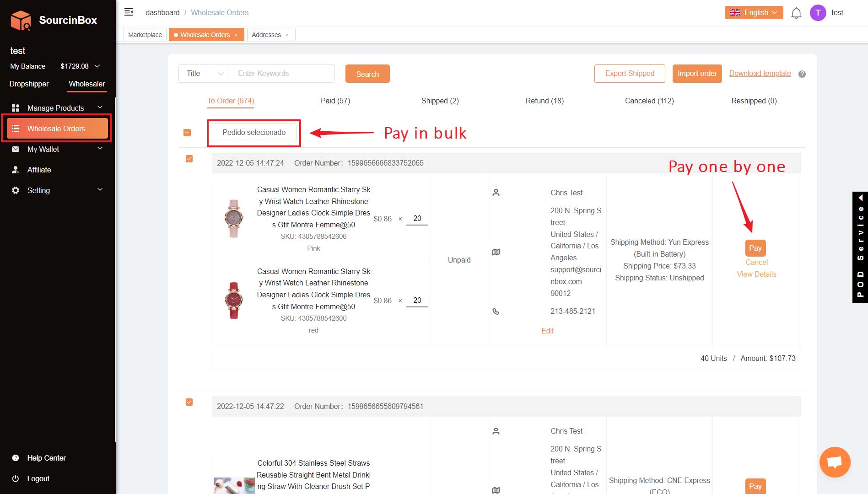Click the Enter Keywords search field
This screenshot has width=868, height=494.
click(x=282, y=74)
